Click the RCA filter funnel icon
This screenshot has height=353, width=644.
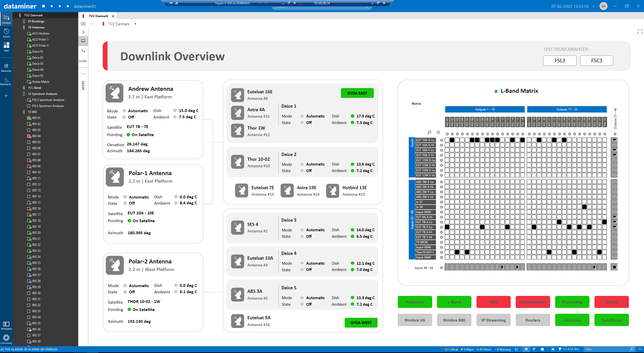pyautogui.click(x=560, y=349)
